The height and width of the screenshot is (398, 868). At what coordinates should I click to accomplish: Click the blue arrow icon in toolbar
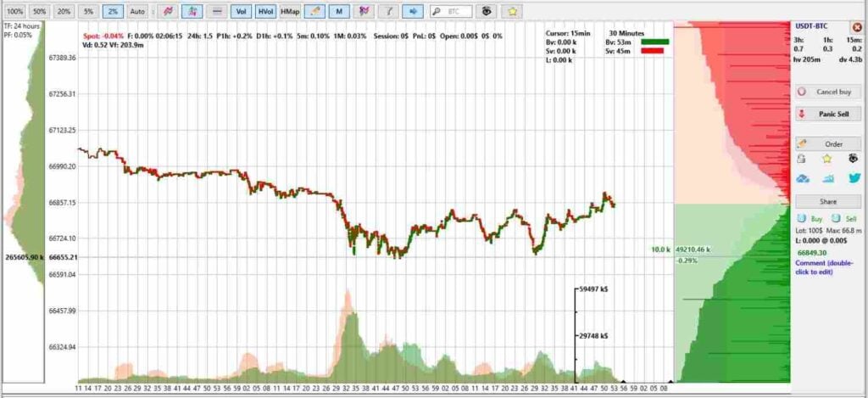[x=413, y=11]
